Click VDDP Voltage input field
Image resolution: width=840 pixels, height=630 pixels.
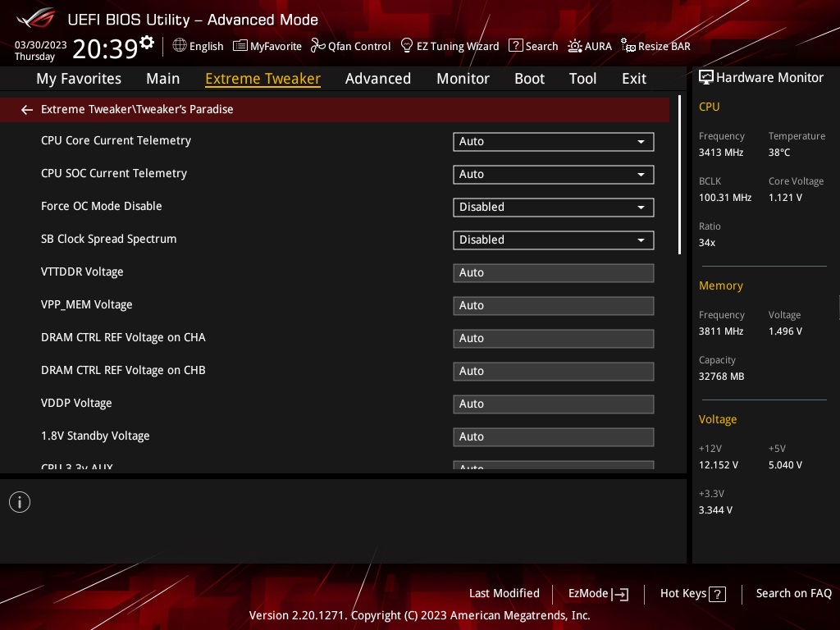point(554,404)
